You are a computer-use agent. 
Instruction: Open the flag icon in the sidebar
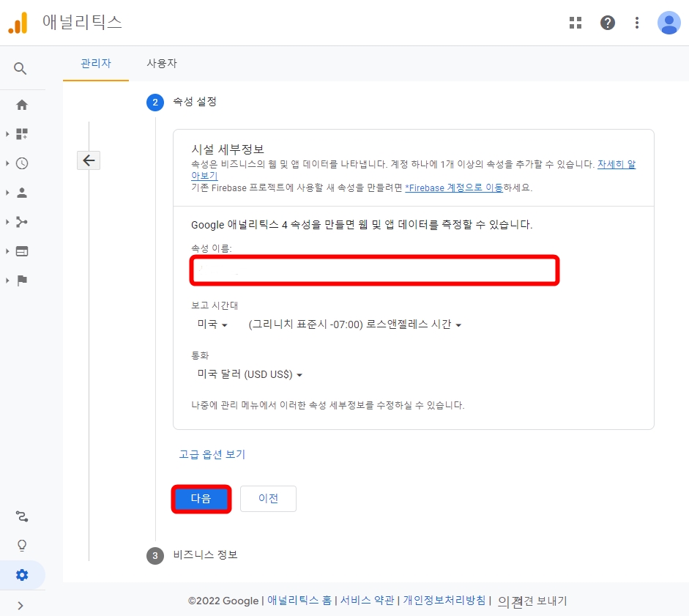coord(22,280)
